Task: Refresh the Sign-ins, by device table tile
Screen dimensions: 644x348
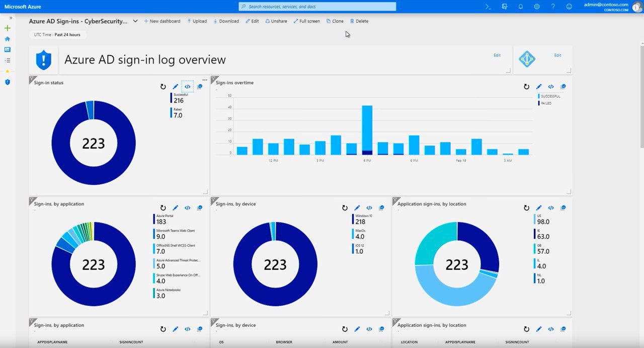Action: pos(345,329)
